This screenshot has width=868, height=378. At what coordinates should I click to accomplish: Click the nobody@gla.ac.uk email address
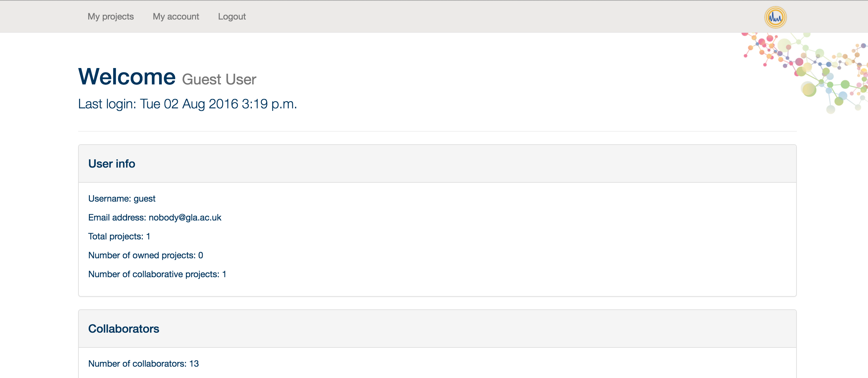(x=185, y=218)
